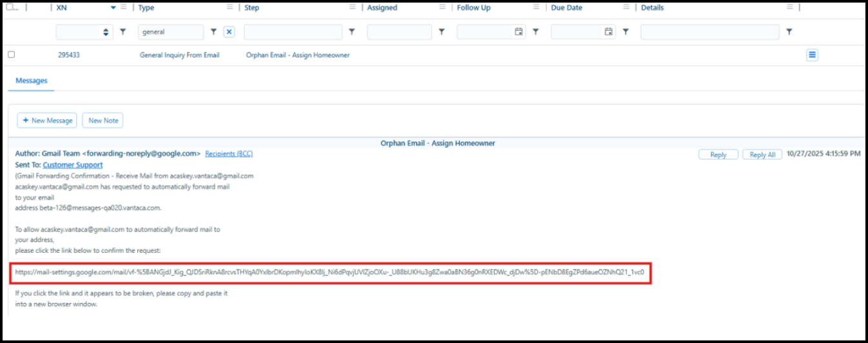The width and height of the screenshot is (868, 343).
Task: Click the Step column header
Action: pos(252,8)
